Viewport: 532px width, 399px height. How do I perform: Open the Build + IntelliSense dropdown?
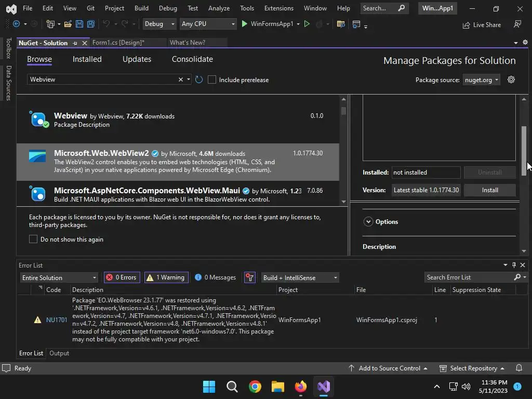point(300,278)
